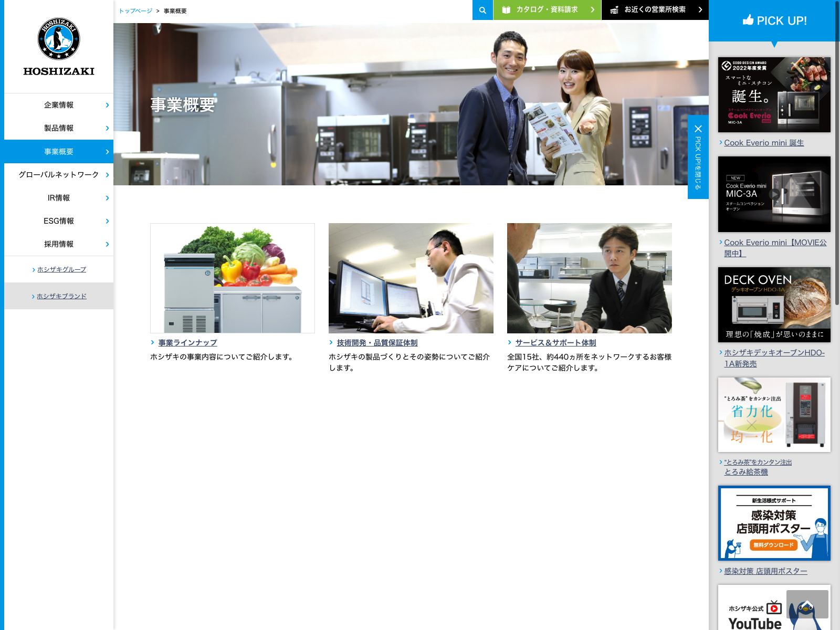The height and width of the screenshot is (630, 840).
Task: Close the PICK UP panel with X
Action: tap(698, 129)
